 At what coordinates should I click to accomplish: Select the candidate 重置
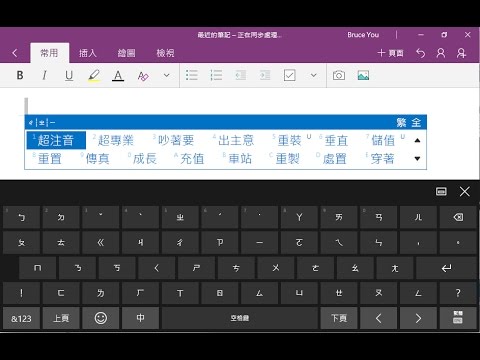click(49, 159)
